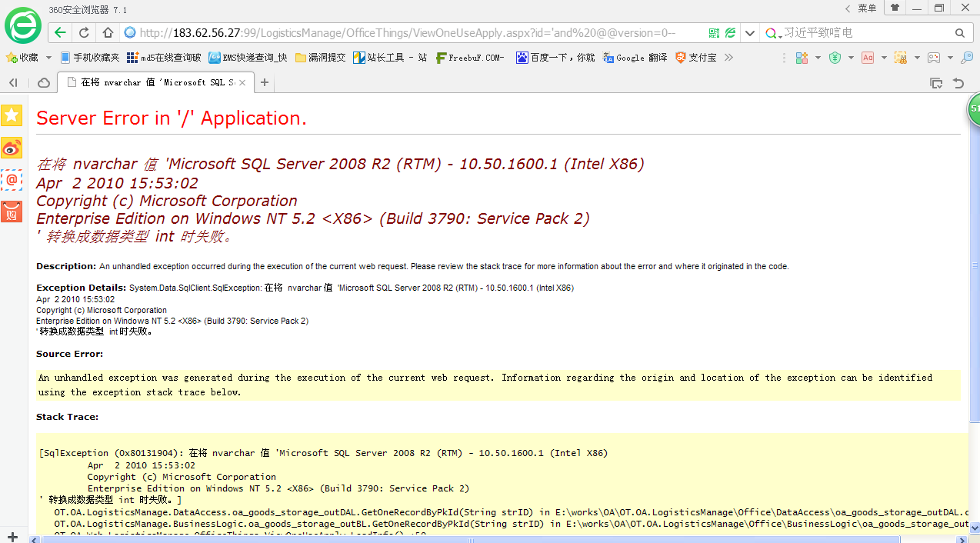
Task: Click the QR code icon in address bar
Action: click(x=714, y=33)
